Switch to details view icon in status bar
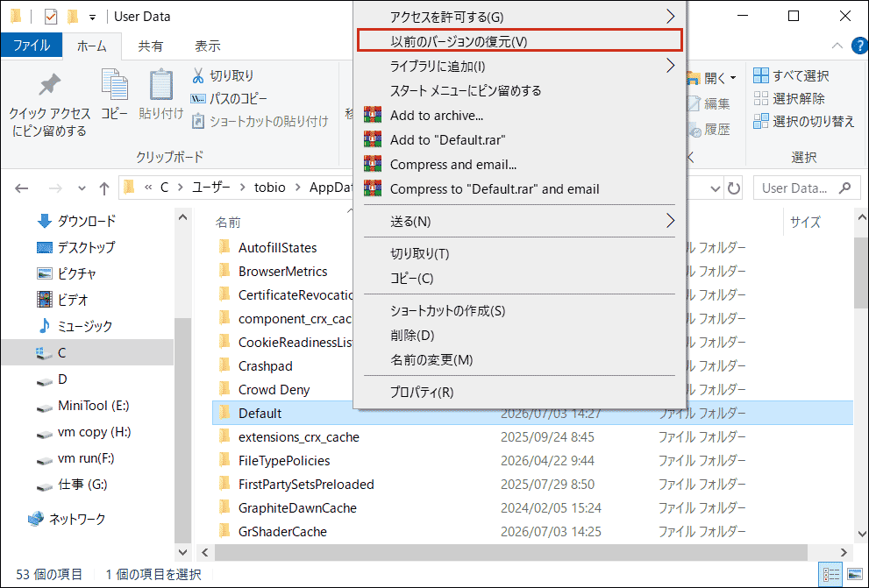This screenshot has height=588, width=869. tap(831, 575)
